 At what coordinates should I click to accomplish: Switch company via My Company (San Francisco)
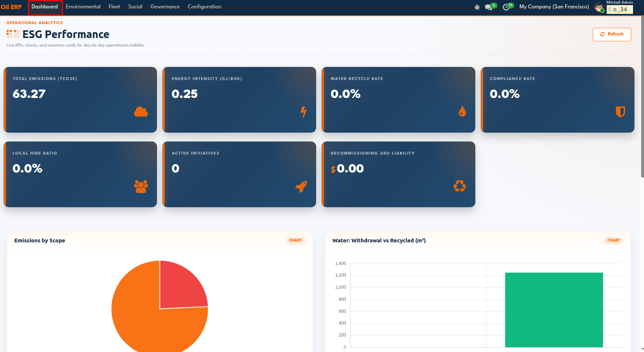tap(554, 7)
